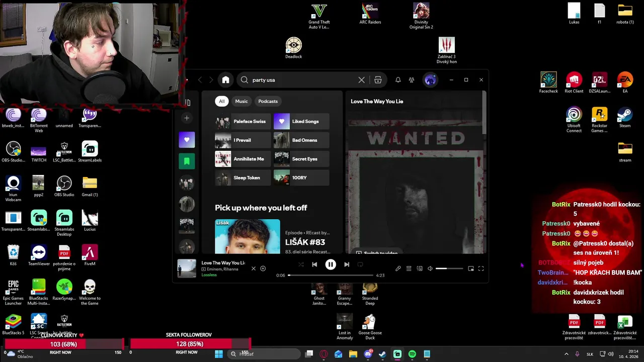Open Friend Activity icon
This screenshot has width=644, height=362.
412,80
